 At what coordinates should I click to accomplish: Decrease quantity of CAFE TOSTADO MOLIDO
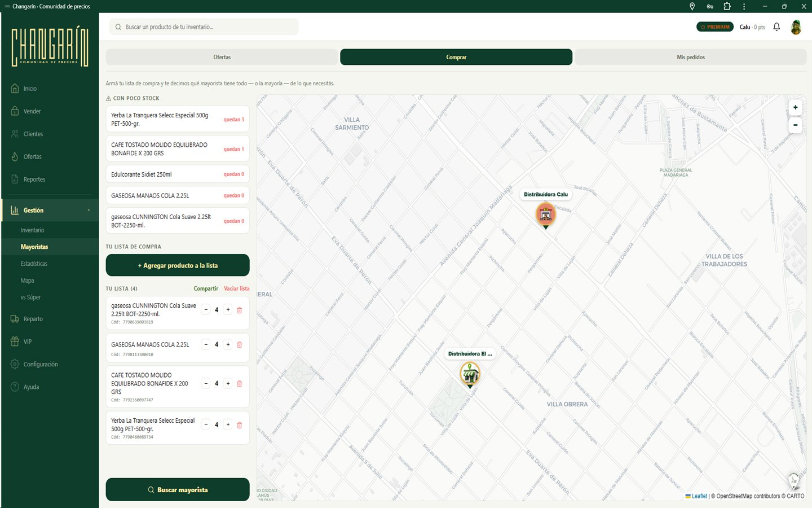[x=206, y=383]
